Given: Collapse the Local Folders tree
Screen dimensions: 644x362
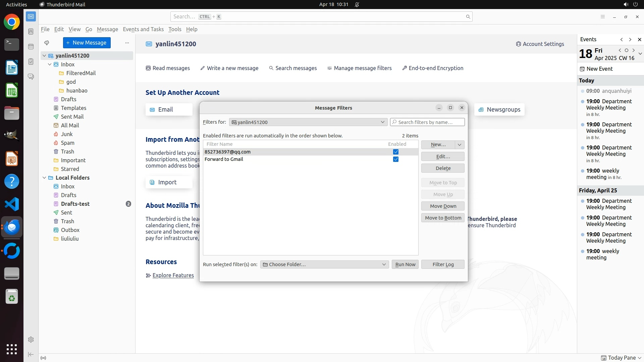Looking at the screenshot, I should 44,178.
